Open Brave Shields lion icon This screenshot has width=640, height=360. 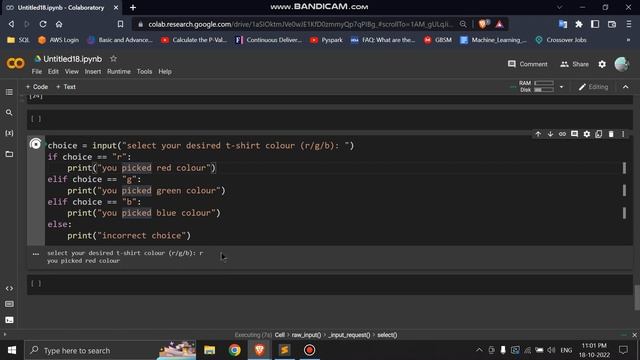483,24
